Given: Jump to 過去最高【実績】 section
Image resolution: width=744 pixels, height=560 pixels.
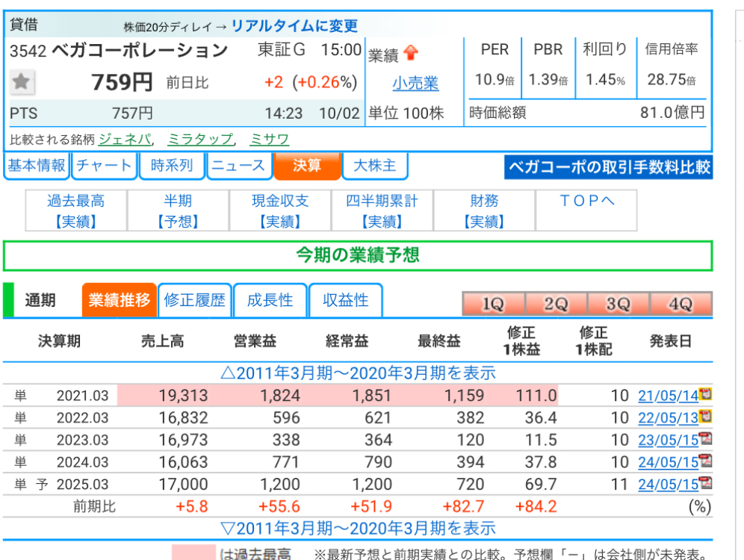Looking at the screenshot, I should (76, 211).
